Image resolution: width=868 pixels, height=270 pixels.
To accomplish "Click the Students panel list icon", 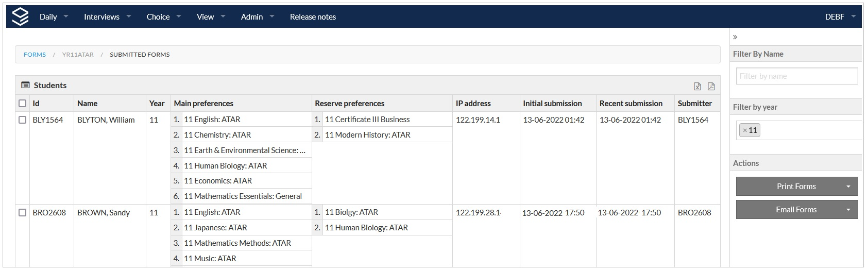I will (x=25, y=85).
